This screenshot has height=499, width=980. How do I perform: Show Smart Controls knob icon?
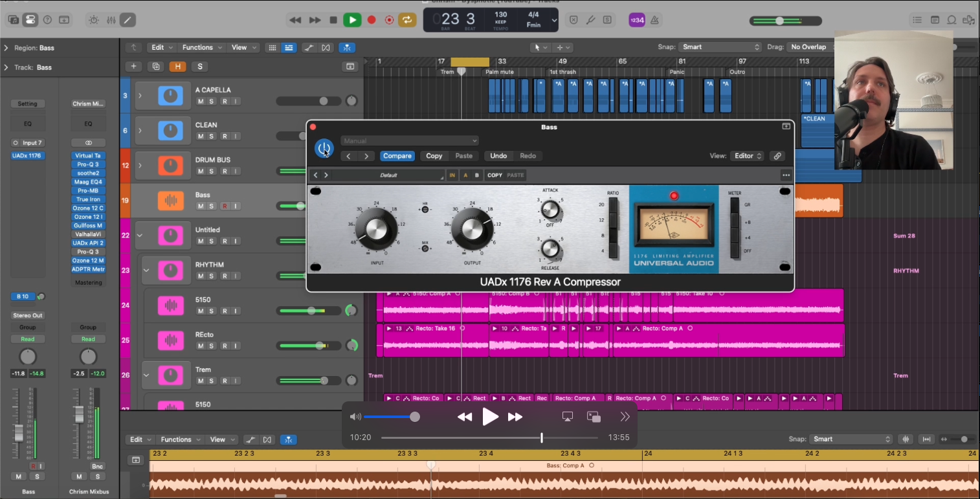(x=94, y=20)
